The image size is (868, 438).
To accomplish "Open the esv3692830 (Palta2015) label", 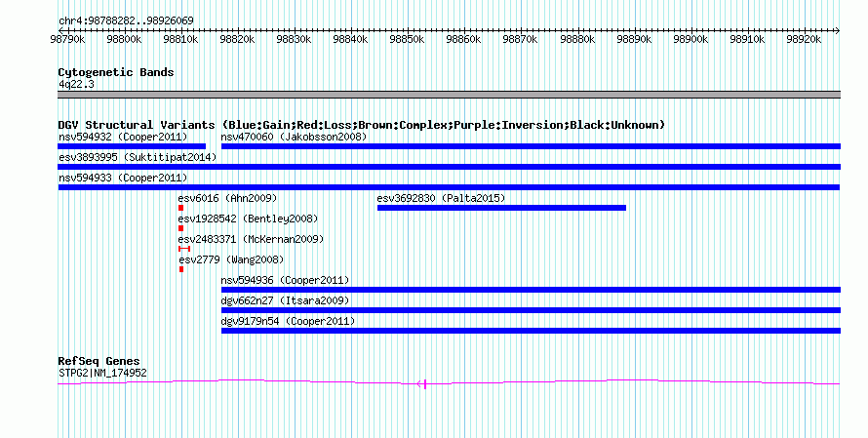I will coord(441,198).
